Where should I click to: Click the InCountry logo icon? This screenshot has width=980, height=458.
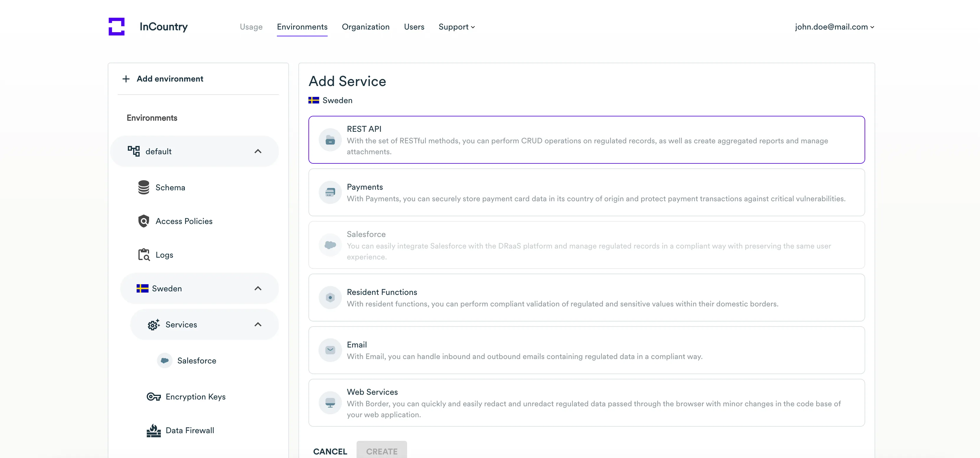point(116,27)
